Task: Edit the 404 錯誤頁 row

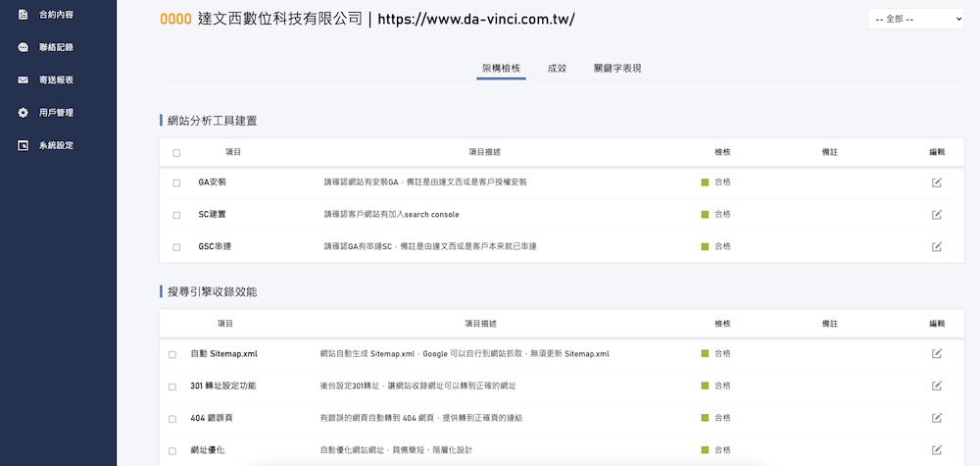Action: [x=936, y=418]
